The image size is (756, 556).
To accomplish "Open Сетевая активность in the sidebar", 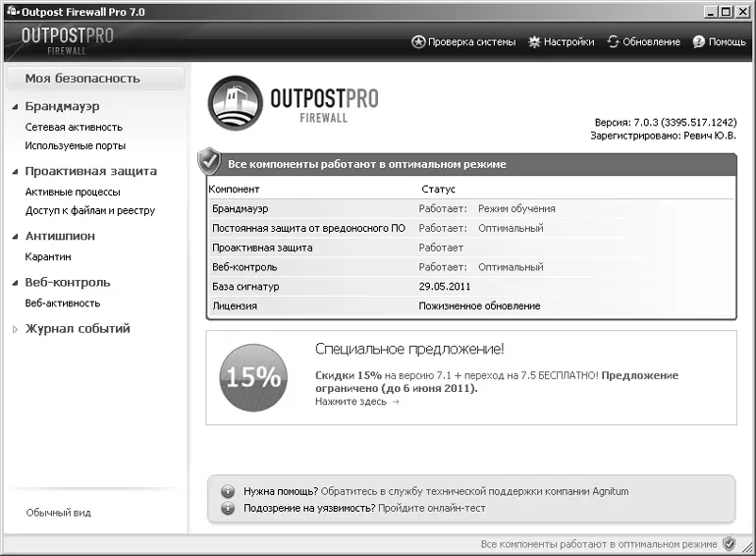I will pos(74,127).
